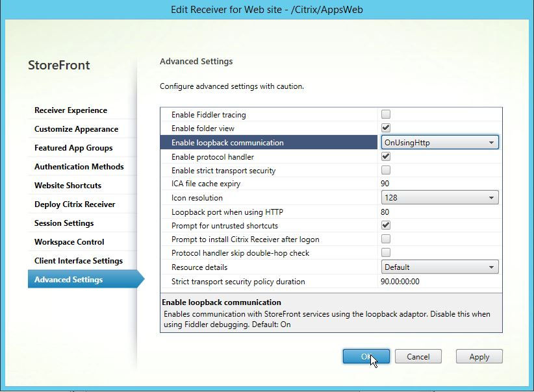This screenshot has width=534, height=392.
Task: Select Prompt for untrusted shortcuts label
Action: coord(225,226)
